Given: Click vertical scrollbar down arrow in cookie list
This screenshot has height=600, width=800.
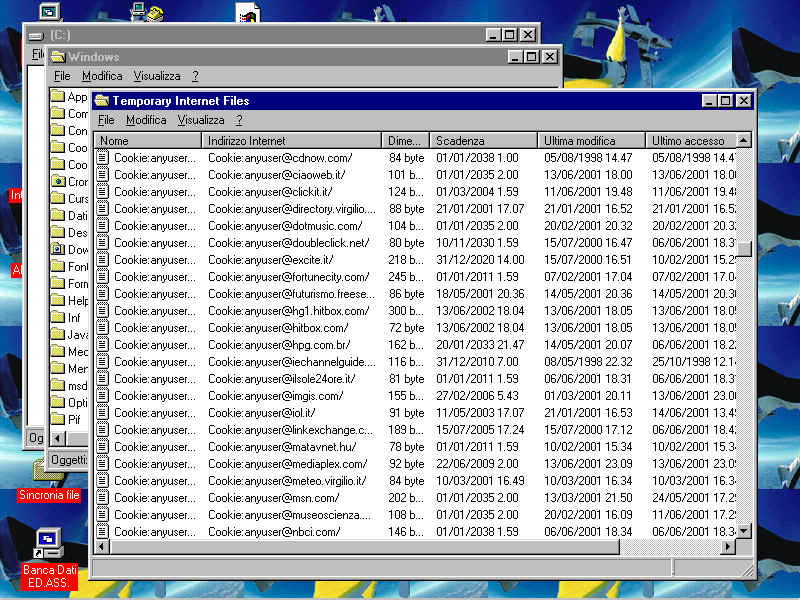Looking at the screenshot, I should (x=744, y=531).
